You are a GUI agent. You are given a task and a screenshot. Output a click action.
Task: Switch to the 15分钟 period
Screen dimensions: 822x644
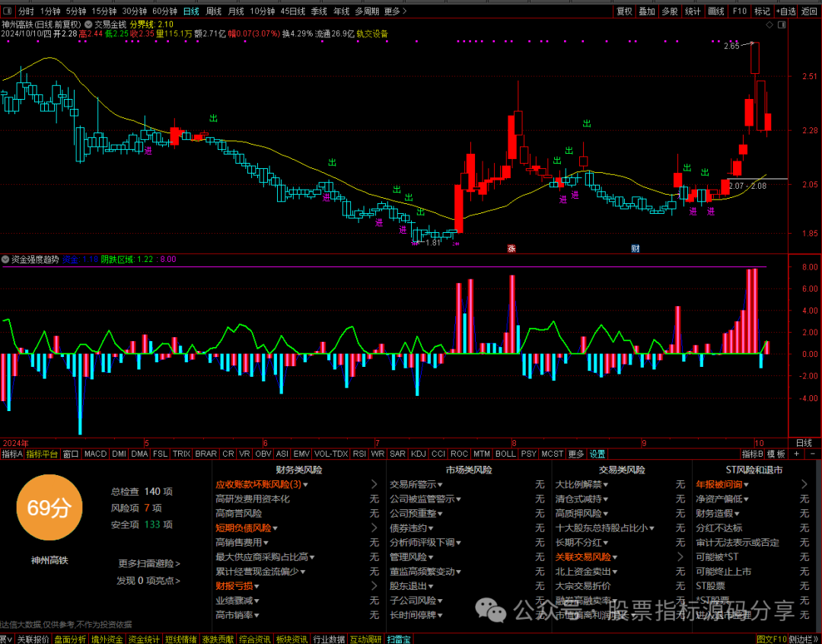[104, 11]
